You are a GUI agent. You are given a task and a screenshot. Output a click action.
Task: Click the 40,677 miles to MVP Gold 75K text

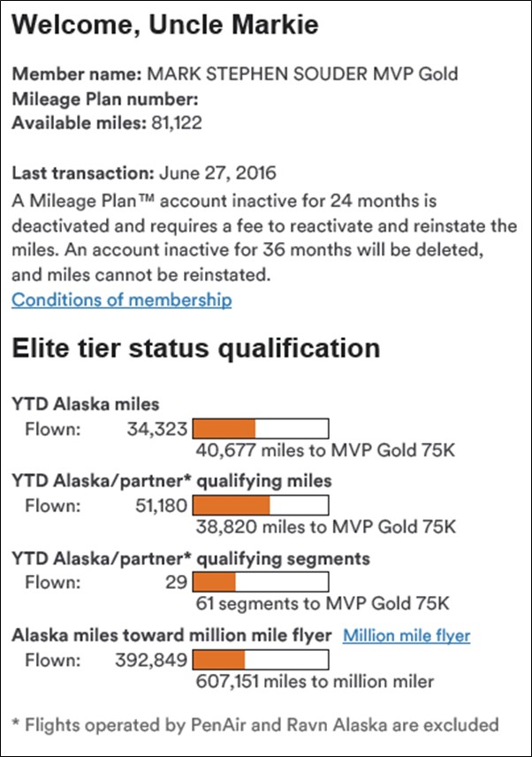[325, 450]
